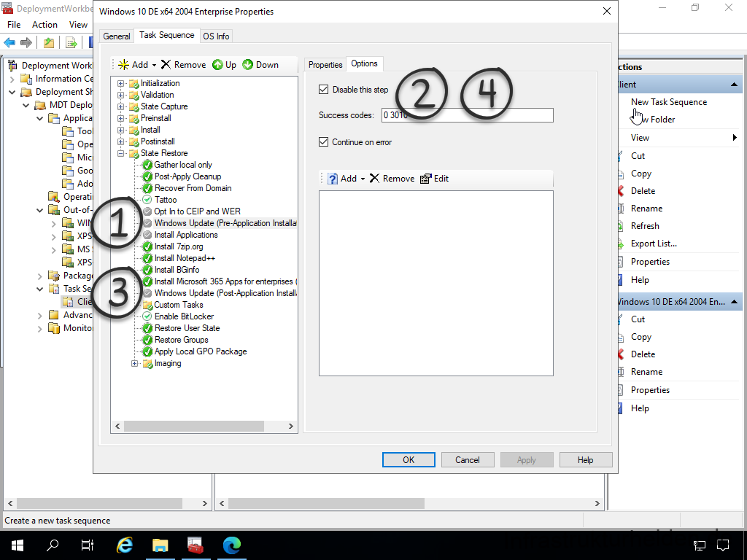Select Apply Local GPO Package step
Viewport: 747px width, 560px height.
[x=201, y=351]
